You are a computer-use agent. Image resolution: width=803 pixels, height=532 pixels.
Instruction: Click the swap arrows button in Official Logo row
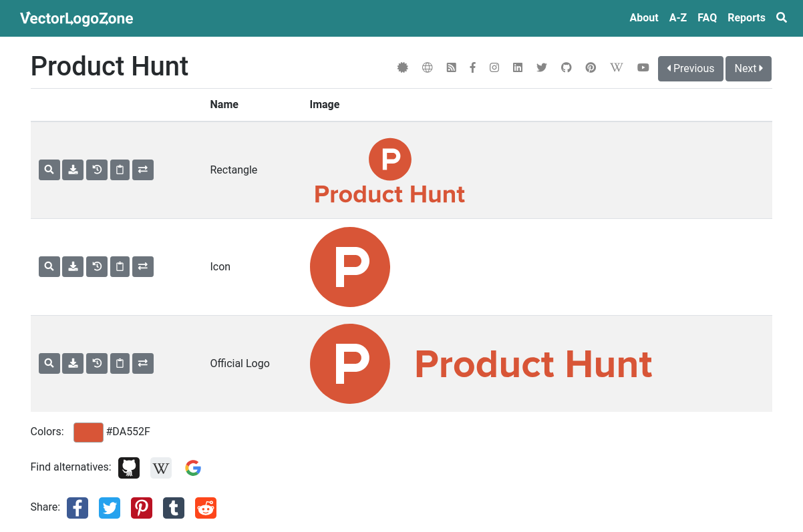[x=143, y=364]
